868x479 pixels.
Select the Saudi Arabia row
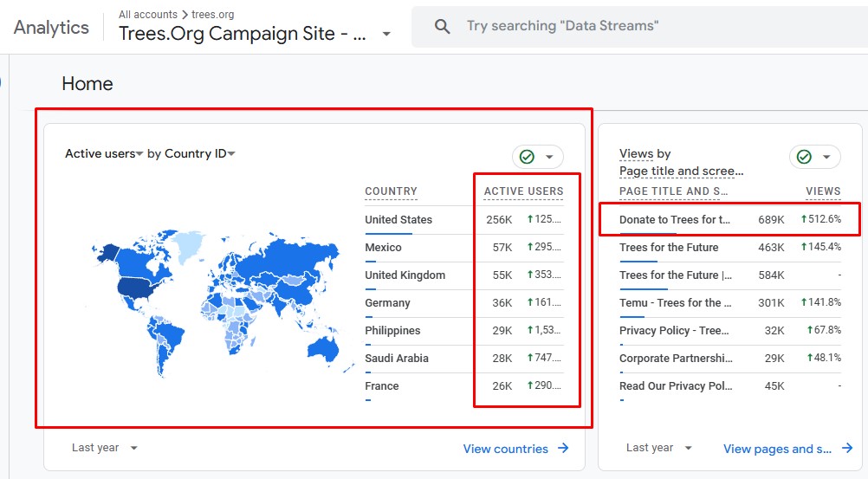click(x=464, y=359)
